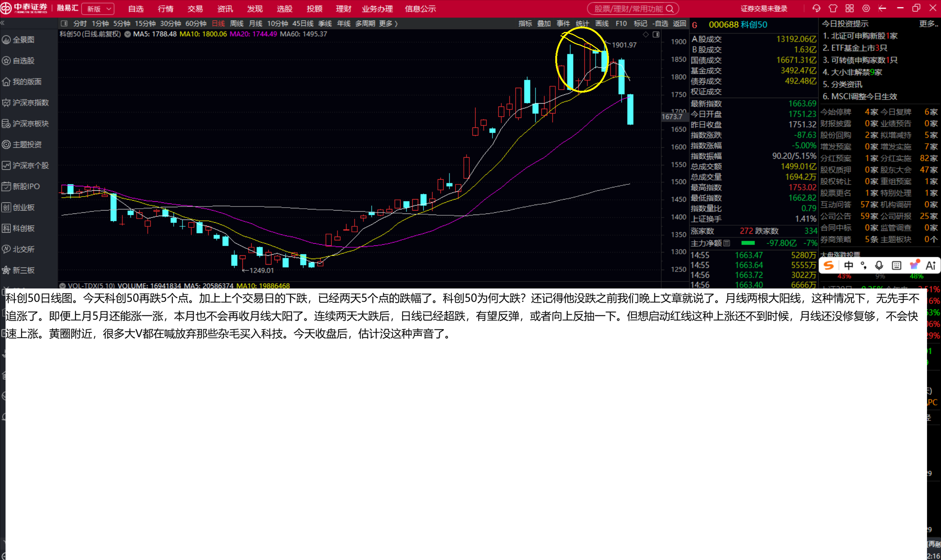
Task: Click the IME AI assistant icon
Action: pyautogui.click(x=931, y=266)
